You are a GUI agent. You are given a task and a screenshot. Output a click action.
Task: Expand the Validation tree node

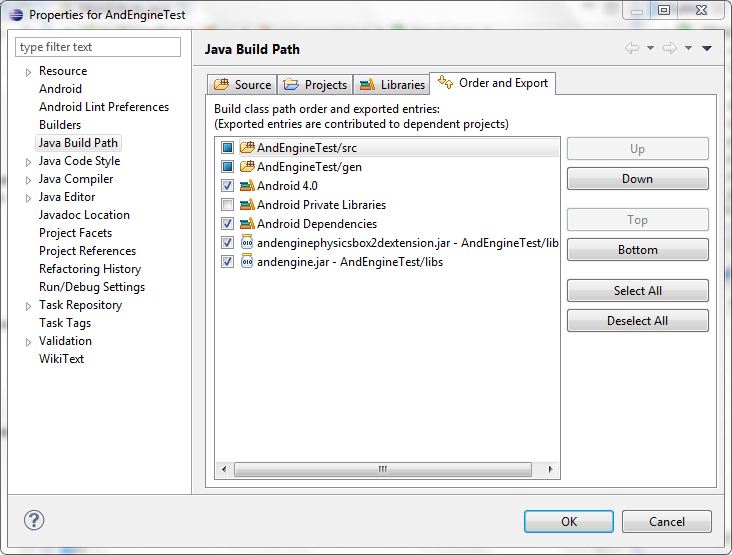28,342
